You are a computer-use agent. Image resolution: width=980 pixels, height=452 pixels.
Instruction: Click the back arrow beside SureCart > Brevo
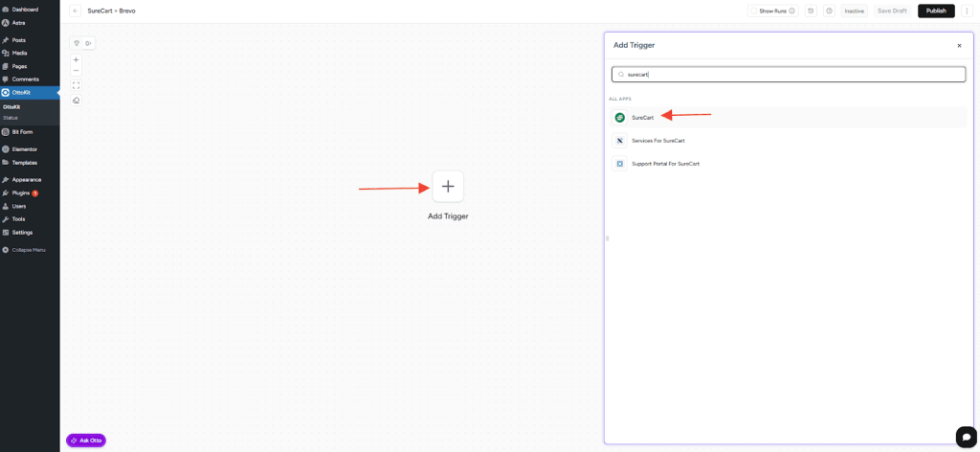[76, 11]
